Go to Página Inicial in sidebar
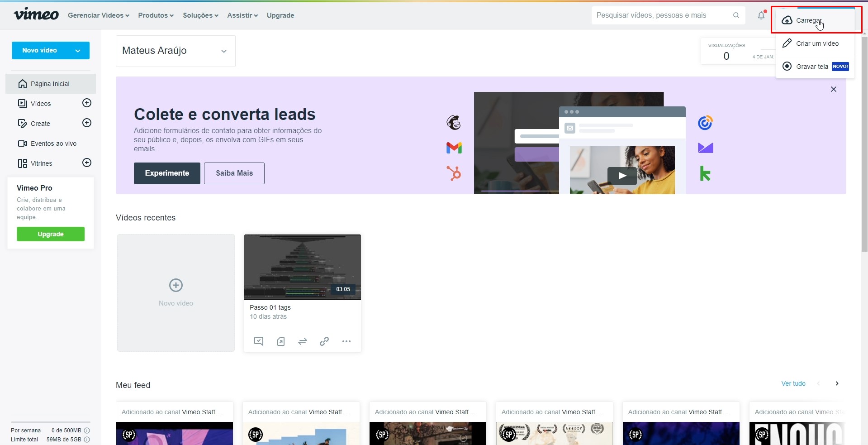The width and height of the screenshot is (868, 445). (51, 84)
